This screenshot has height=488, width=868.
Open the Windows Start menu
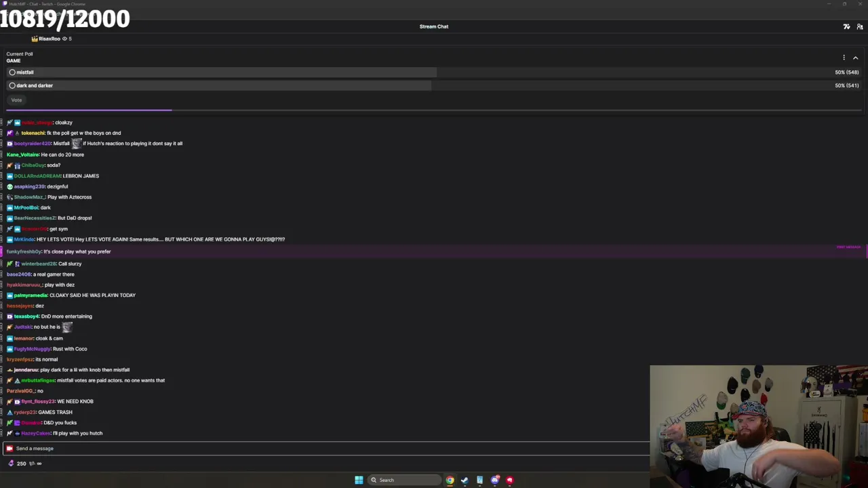pos(359,480)
